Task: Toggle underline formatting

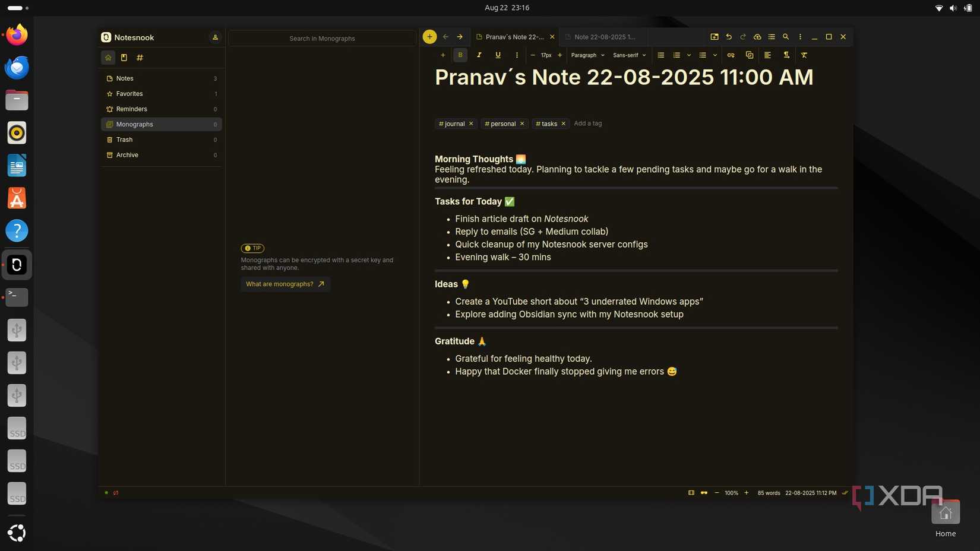Action: coord(498,55)
